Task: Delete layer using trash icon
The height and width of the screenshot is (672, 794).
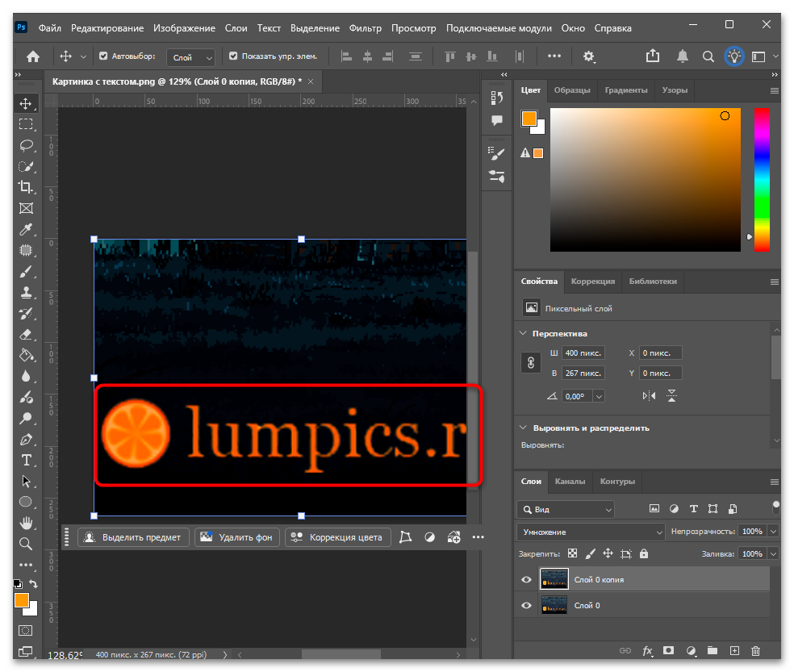Action: pyautogui.click(x=755, y=651)
